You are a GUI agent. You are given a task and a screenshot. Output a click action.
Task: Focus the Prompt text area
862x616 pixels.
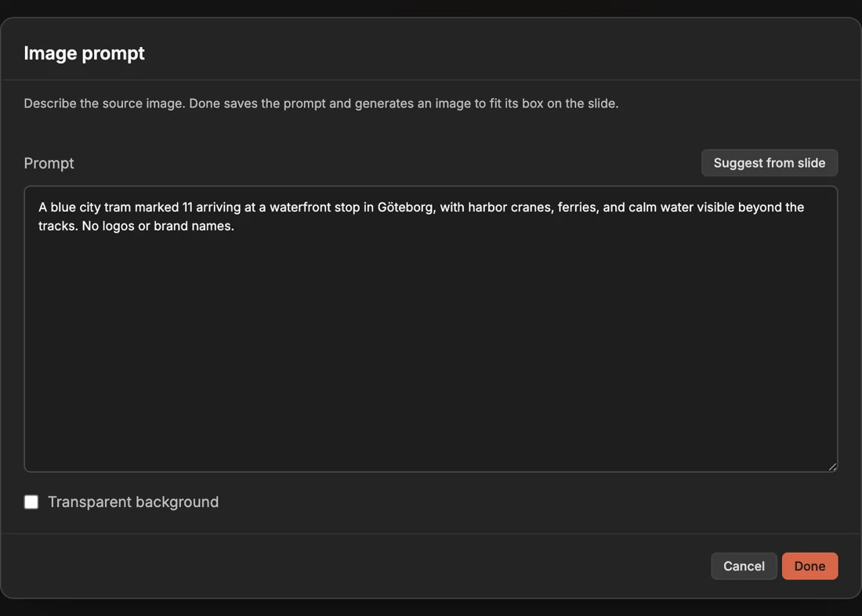431,329
